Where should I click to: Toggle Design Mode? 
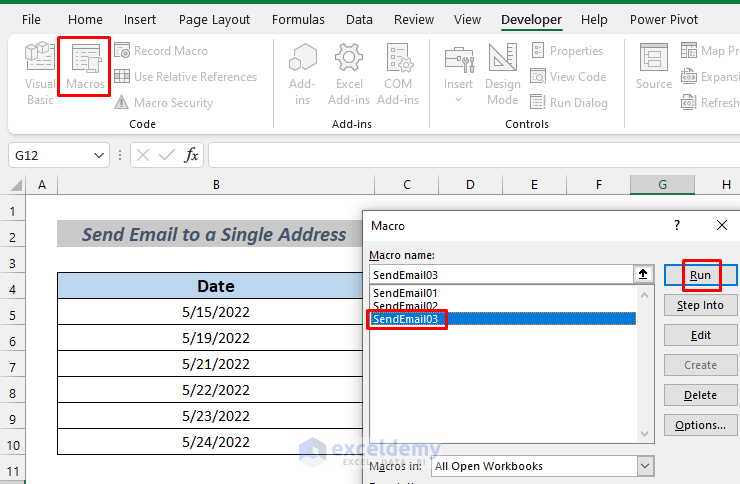[x=503, y=74]
